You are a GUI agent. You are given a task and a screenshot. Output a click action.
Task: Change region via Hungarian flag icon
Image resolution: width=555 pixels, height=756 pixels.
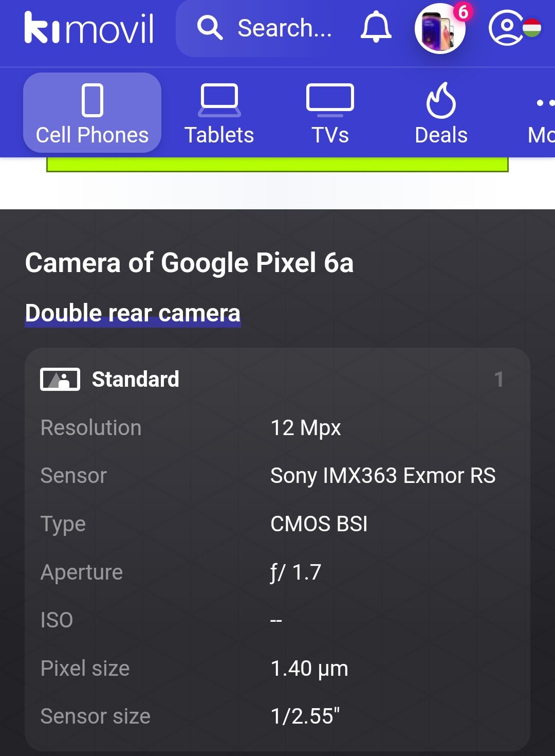pos(532,28)
